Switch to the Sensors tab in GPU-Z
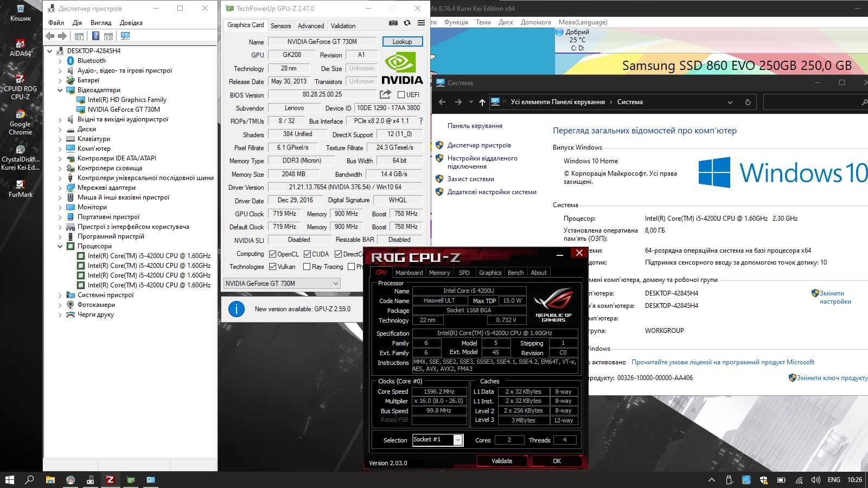 [280, 25]
